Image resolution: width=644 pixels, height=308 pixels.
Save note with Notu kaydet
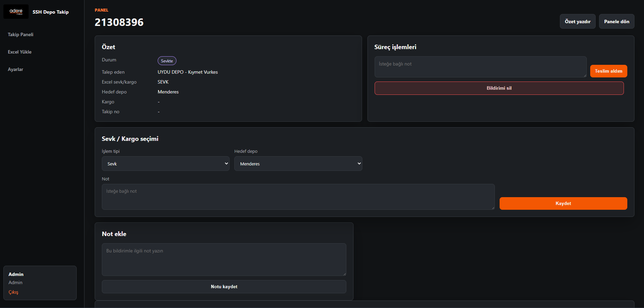pyautogui.click(x=224, y=287)
